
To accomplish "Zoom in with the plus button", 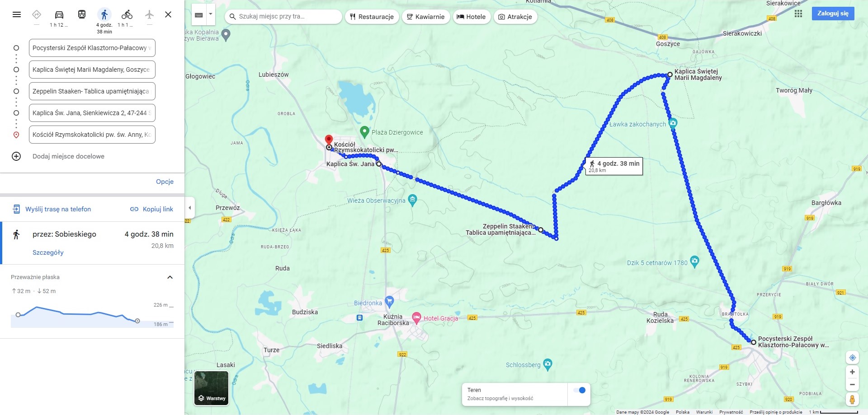I will [x=852, y=372].
